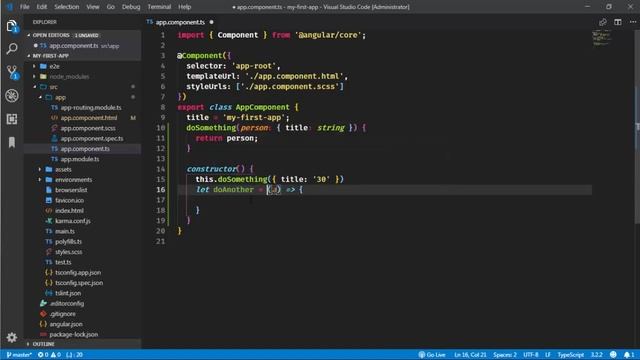Open the Help menu
640x360 pixels.
[184, 7]
